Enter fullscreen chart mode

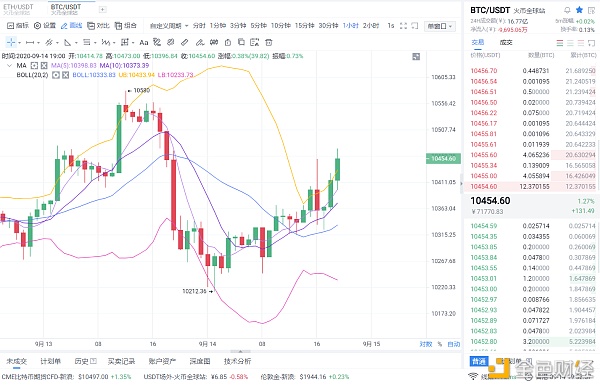coord(403,26)
